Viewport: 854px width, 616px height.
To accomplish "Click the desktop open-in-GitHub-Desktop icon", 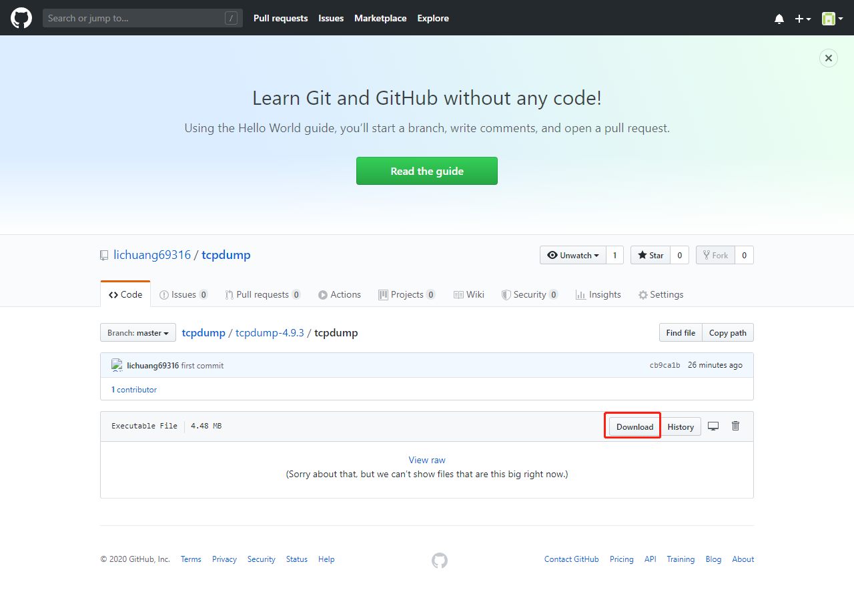I will coord(713,426).
